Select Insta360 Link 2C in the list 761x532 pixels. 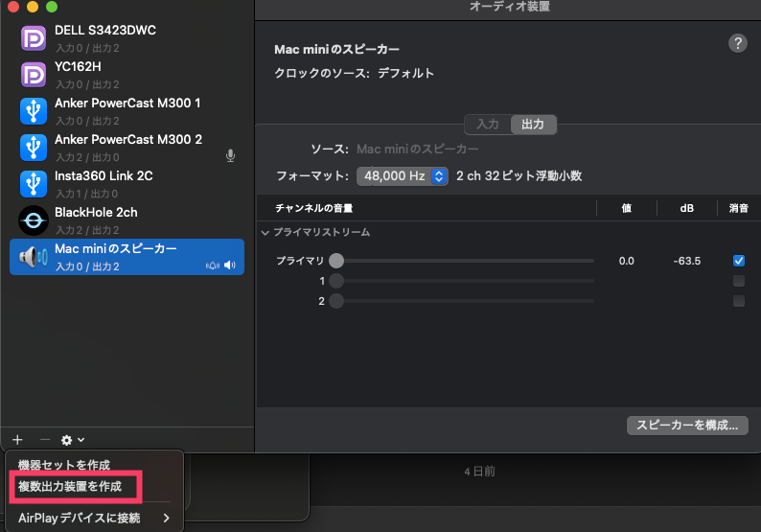[127, 184]
